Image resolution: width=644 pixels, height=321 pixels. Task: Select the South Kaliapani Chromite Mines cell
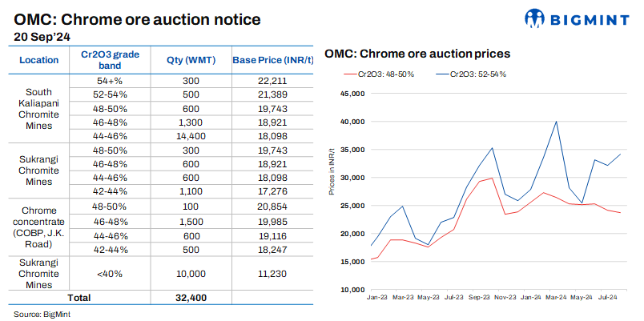coord(39,109)
